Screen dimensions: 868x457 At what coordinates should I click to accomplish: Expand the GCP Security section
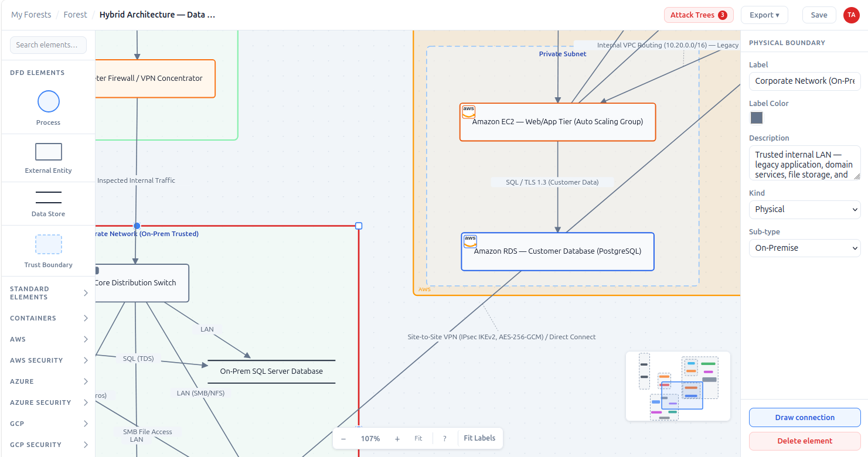point(49,445)
